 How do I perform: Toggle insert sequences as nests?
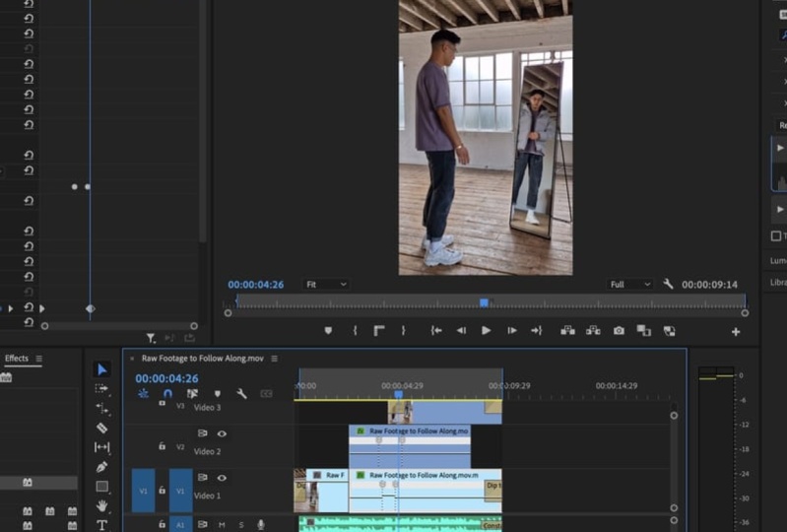[143, 393]
